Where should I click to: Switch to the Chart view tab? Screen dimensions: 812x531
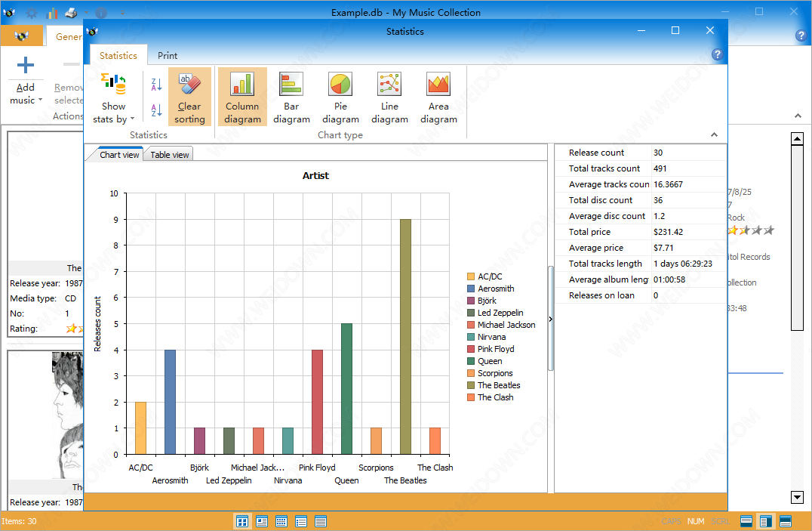[119, 155]
